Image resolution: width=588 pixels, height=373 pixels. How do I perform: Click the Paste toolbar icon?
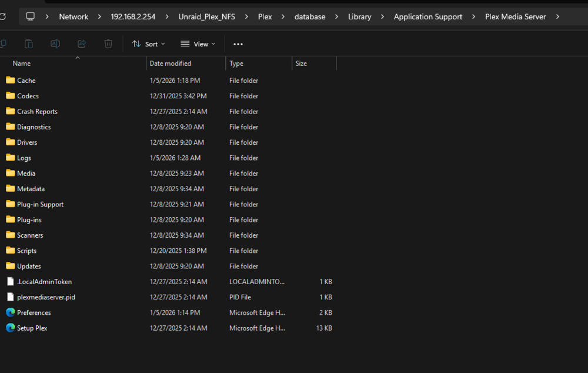click(x=28, y=44)
